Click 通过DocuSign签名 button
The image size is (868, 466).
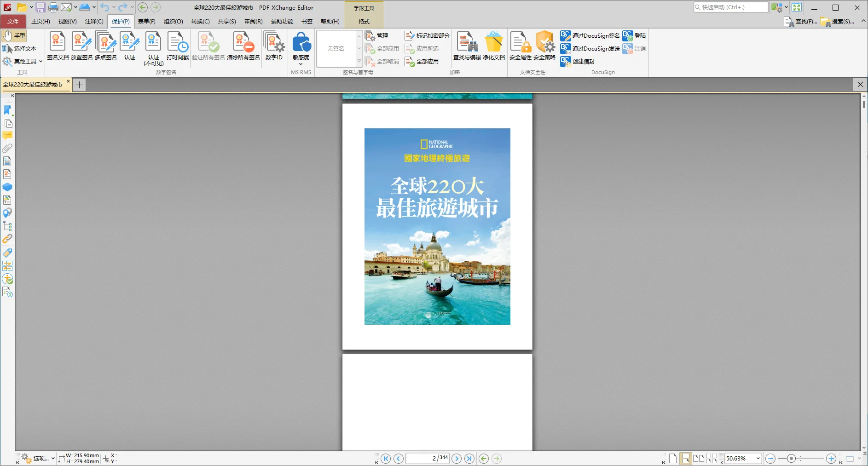pos(590,36)
